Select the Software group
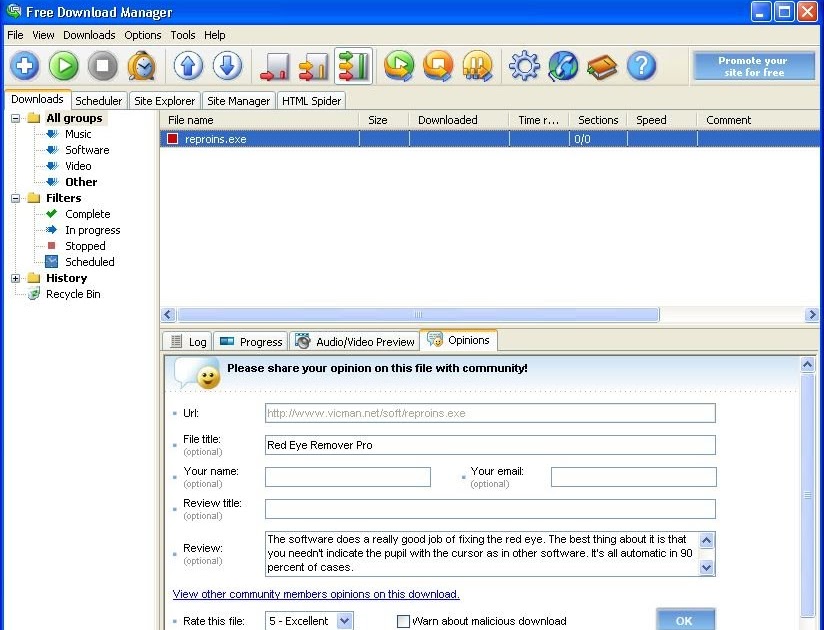The height and width of the screenshot is (630, 824). (87, 150)
